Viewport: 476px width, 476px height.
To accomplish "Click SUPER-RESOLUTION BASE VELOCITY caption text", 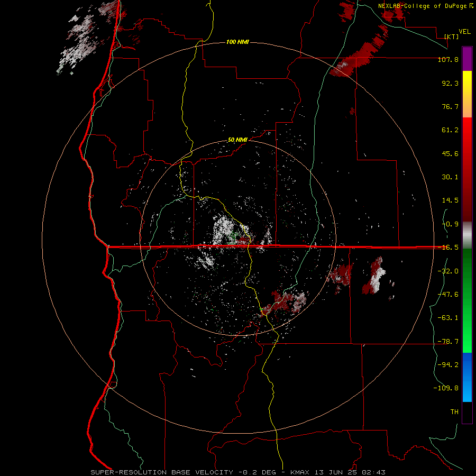I will tap(162, 472).
